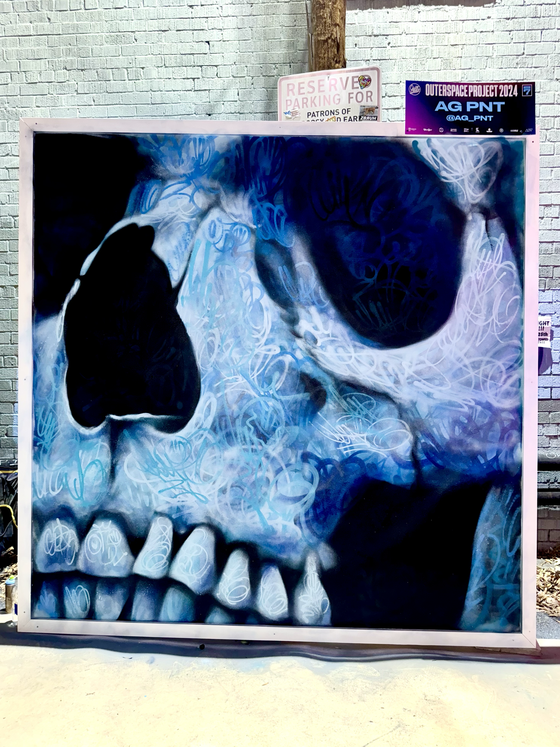Click the Monster Energy sponsor logo
560x747 pixels.
tap(412, 129)
